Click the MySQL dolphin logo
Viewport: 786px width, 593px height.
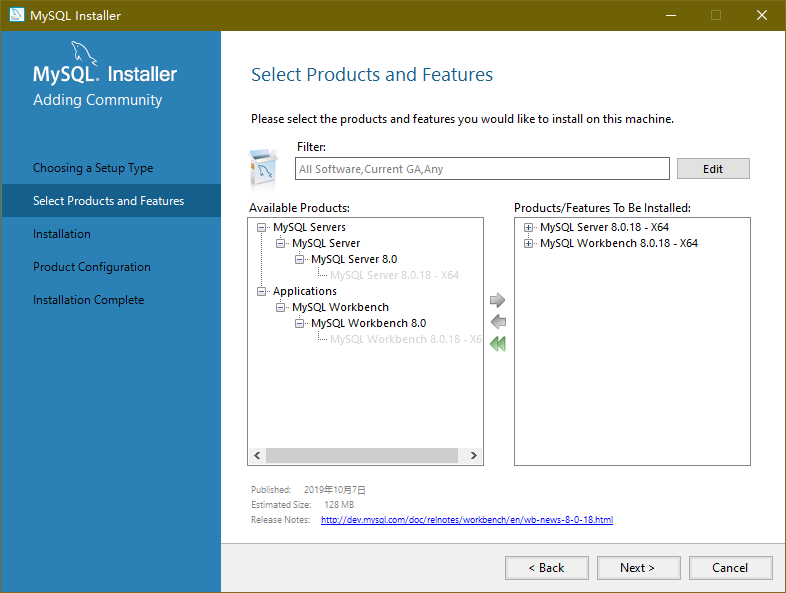pos(85,55)
